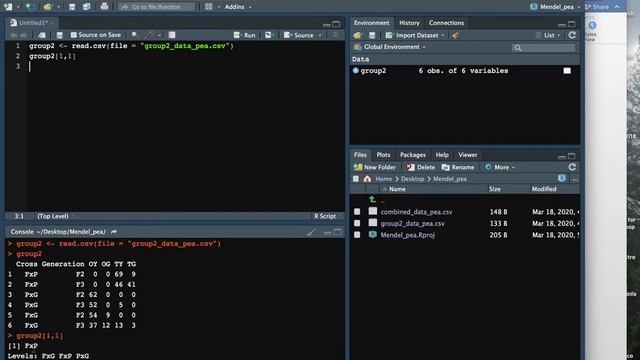
Task: Toggle the Source on Save checkbox
Action: coord(73,35)
